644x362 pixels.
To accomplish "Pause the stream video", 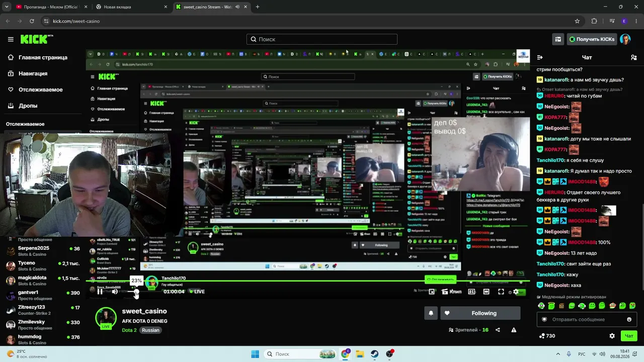I will pyautogui.click(x=100, y=292).
